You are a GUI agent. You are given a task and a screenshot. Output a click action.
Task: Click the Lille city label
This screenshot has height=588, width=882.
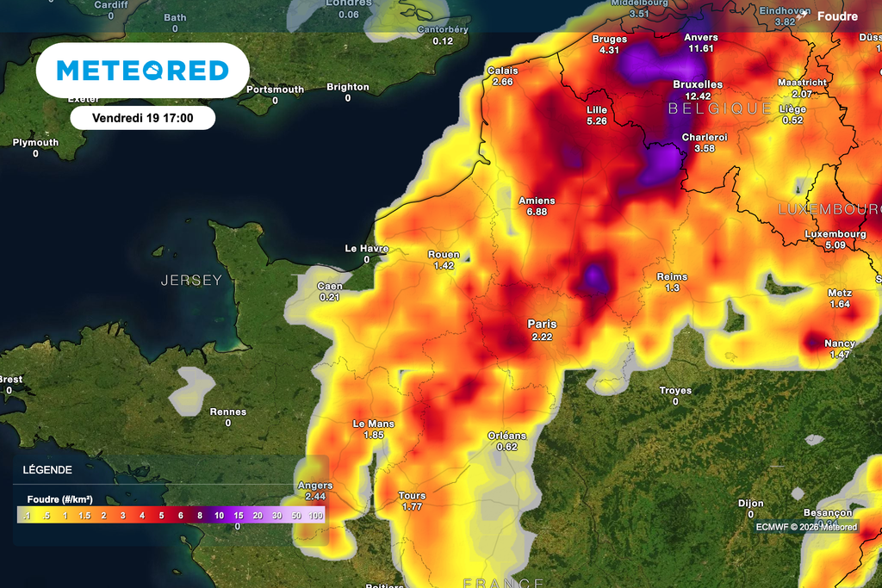point(597,110)
